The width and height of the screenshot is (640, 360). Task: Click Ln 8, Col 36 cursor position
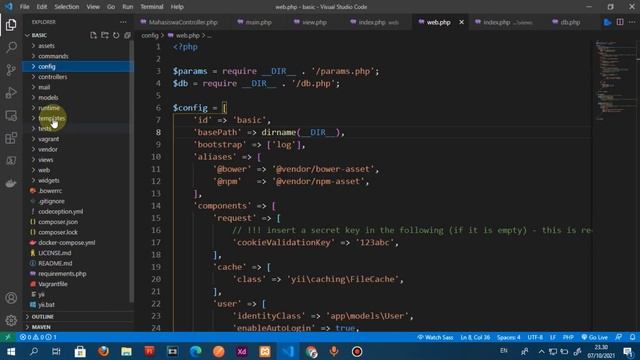475,337
